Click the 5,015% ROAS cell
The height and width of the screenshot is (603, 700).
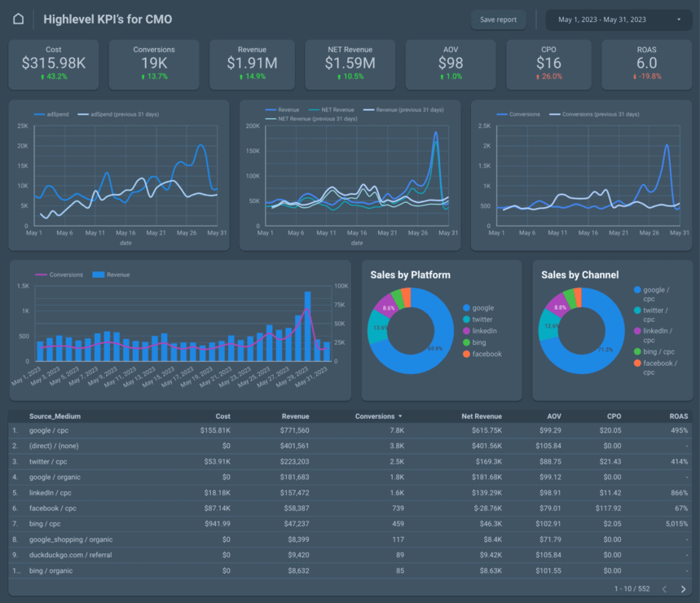coord(677,524)
